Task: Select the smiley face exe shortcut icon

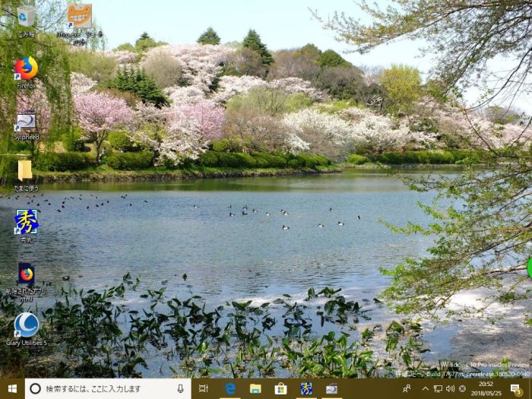Action: pos(79,17)
